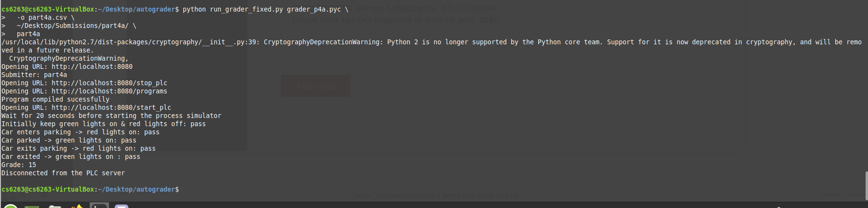Open the file manager from the taskbar
868x208 pixels.
[55, 207]
